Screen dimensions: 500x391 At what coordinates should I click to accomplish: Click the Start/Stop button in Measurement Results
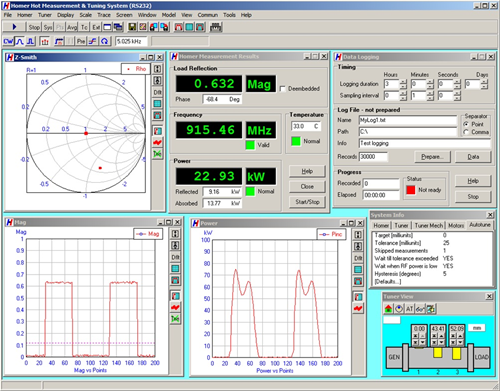tap(307, 202)
